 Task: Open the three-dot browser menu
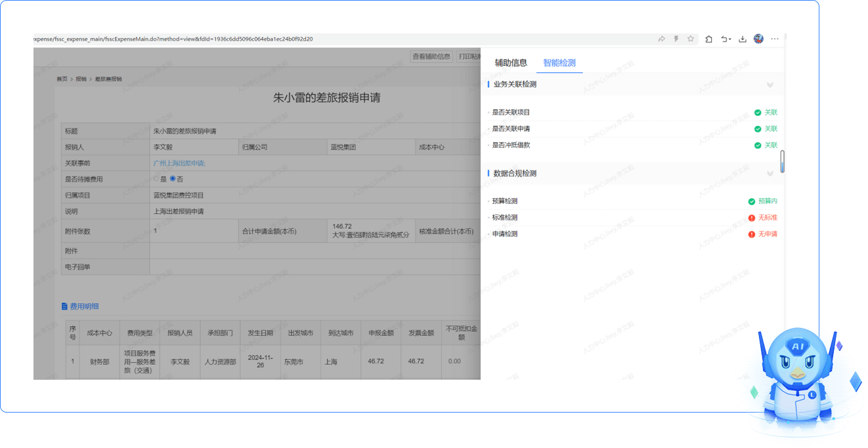[775, 39]
